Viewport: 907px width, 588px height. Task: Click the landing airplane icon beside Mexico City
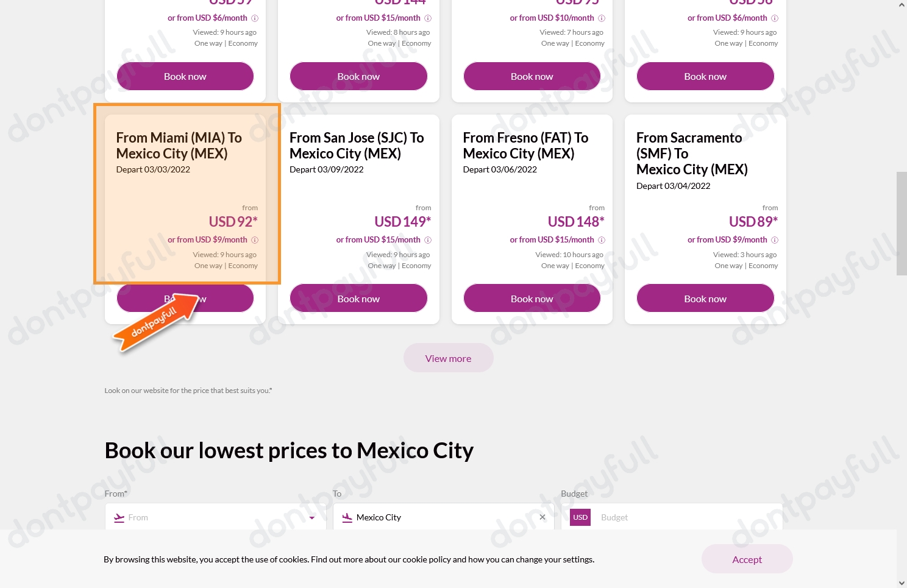coord(347,517)
